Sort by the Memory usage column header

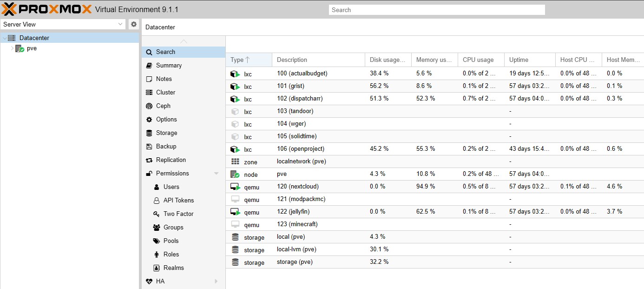434,60
